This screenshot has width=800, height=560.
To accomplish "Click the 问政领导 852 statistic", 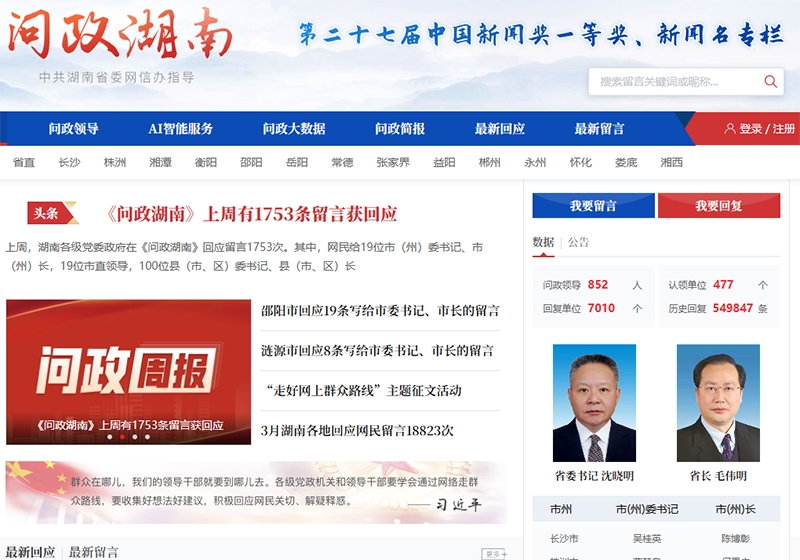I will tap(593, 285).
